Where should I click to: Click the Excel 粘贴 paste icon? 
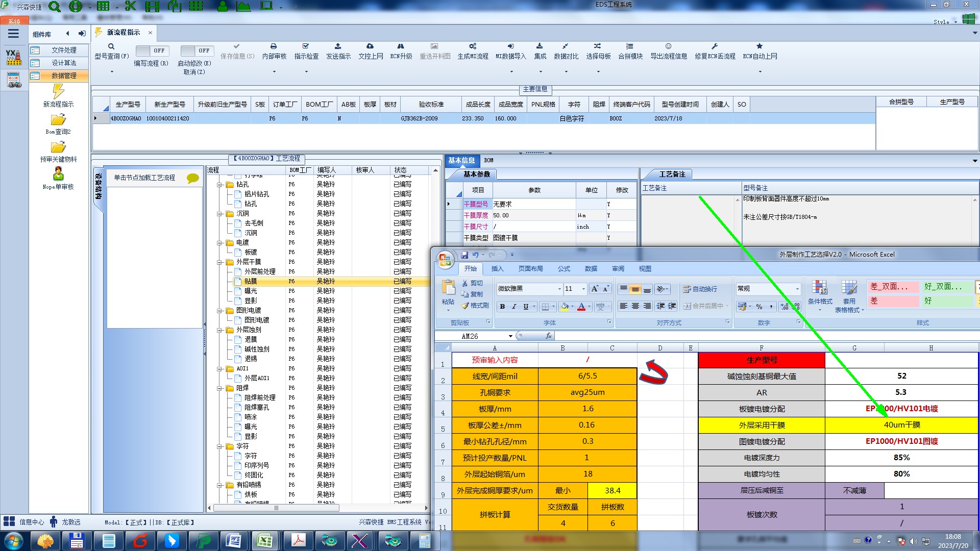(448, 288)
